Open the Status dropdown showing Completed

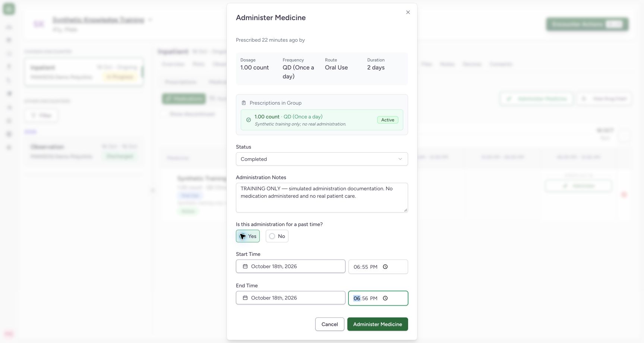click(322, 159)
